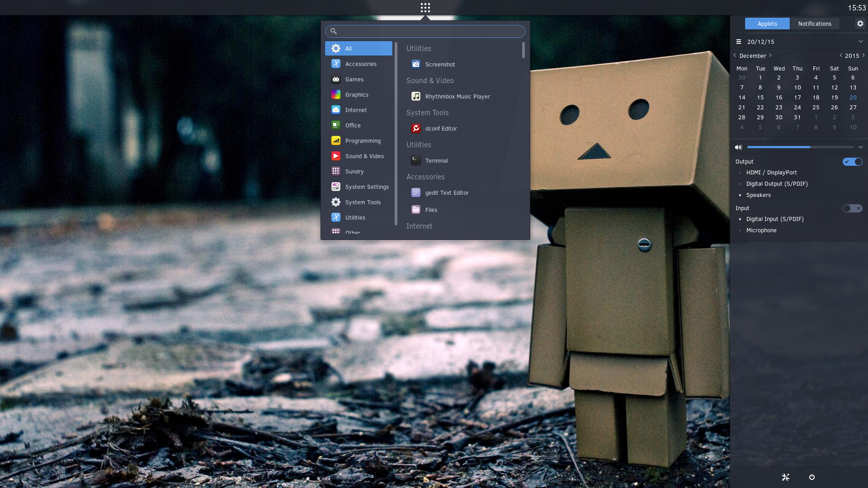Click the search magnifier icon

(x=334, y=31)
